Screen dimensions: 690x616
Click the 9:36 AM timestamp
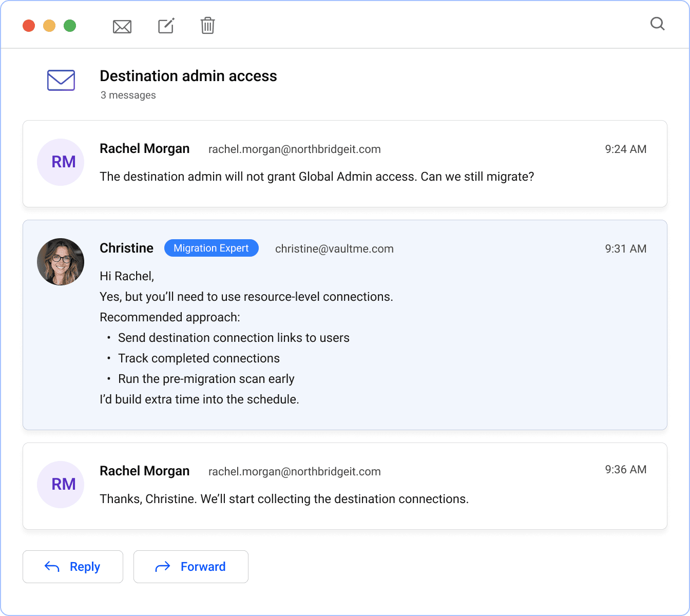[x=626, y=470]
